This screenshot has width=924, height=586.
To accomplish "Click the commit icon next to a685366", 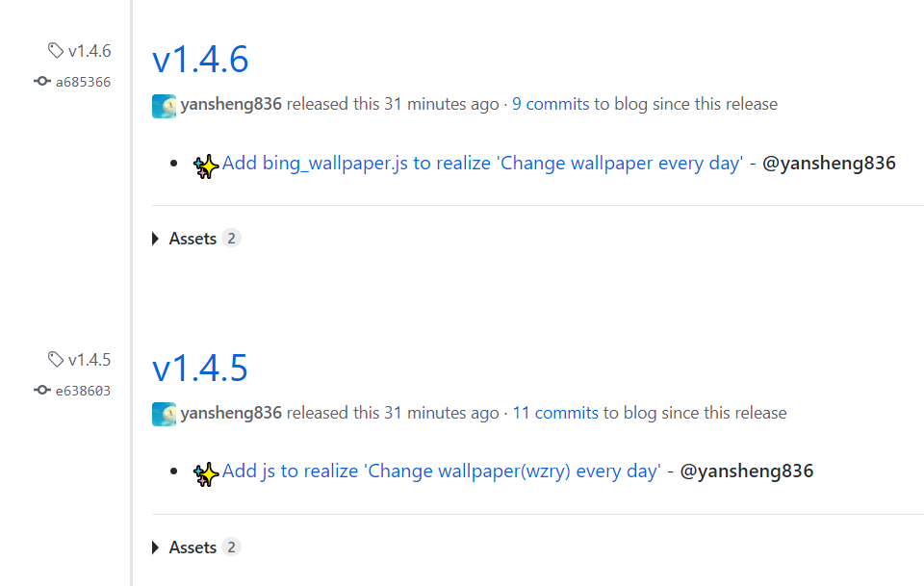I will [42, 81].
